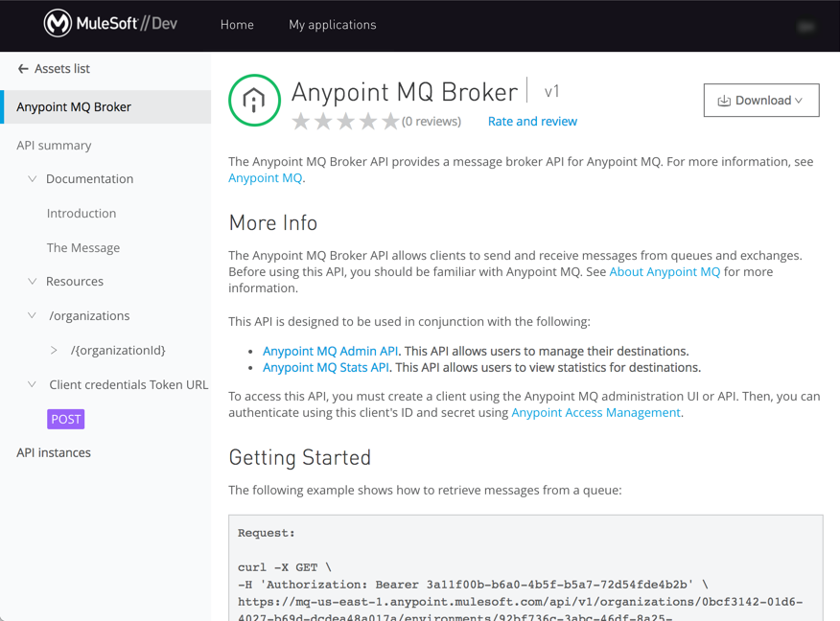Image resolution: width=840 pixels, height=621 pixels.
Task: Click the first rating star
Action: tap(301, 122)
